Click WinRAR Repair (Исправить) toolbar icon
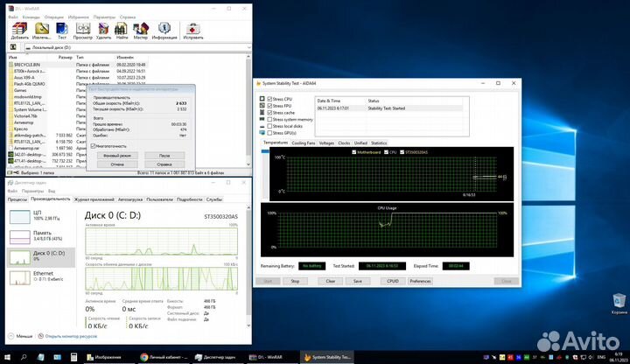Image resolution: width=630 pixels, height=364 pixels. point(192,31)
